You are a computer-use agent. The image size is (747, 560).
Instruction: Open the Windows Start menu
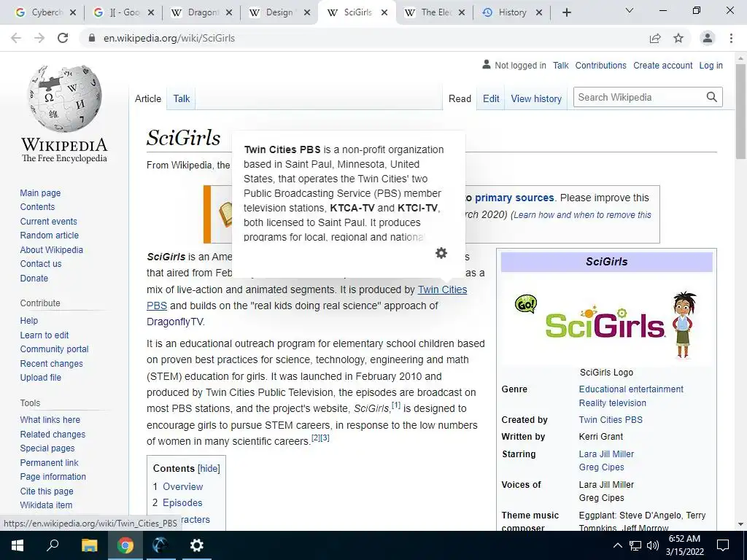[18, 545]
